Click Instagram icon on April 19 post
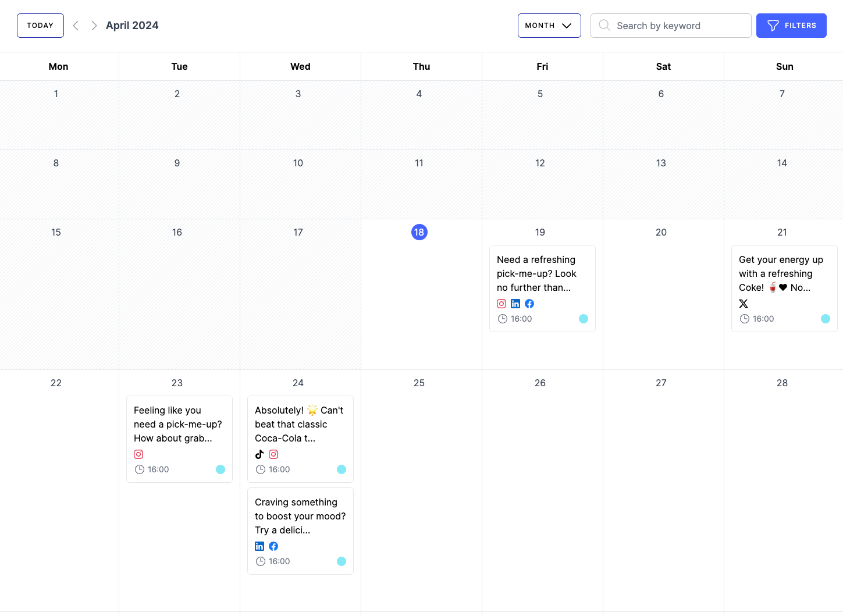Screen dimensions: 843x616 tap(501, 304)
